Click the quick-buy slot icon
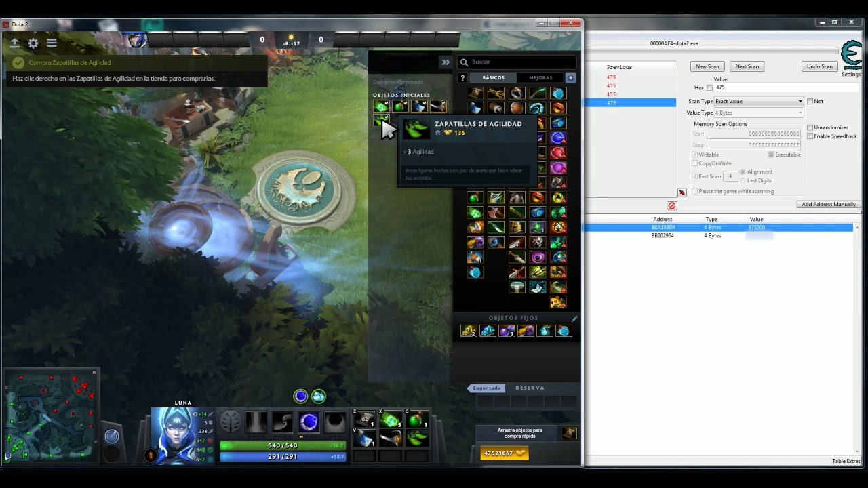 click(569, 433)
